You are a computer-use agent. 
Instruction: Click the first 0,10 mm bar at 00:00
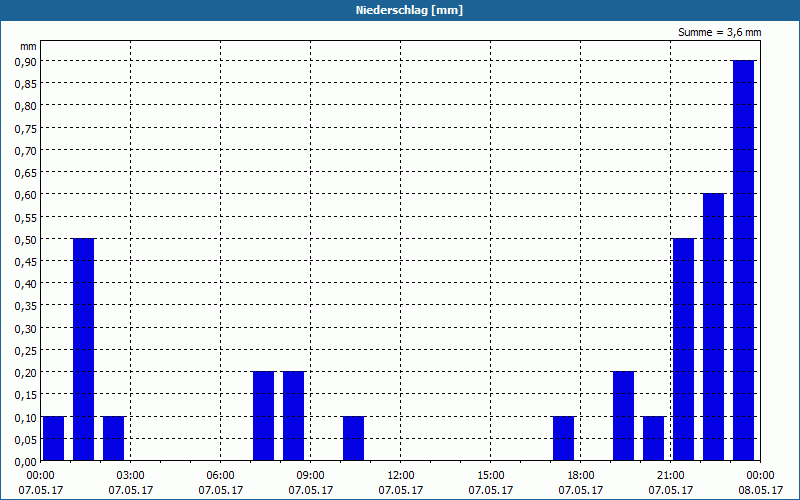click(x=54, y=438)
